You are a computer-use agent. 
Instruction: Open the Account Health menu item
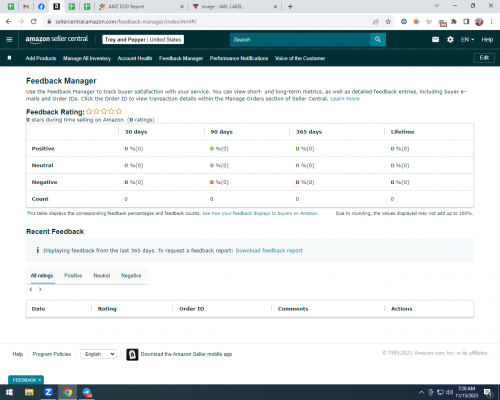coord(135,58)
